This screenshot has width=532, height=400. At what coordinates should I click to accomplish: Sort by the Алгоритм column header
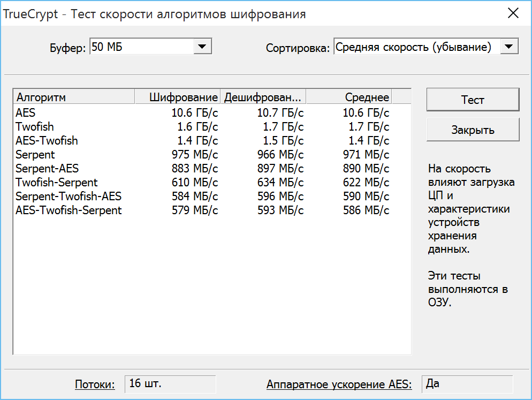pos(73,97)
